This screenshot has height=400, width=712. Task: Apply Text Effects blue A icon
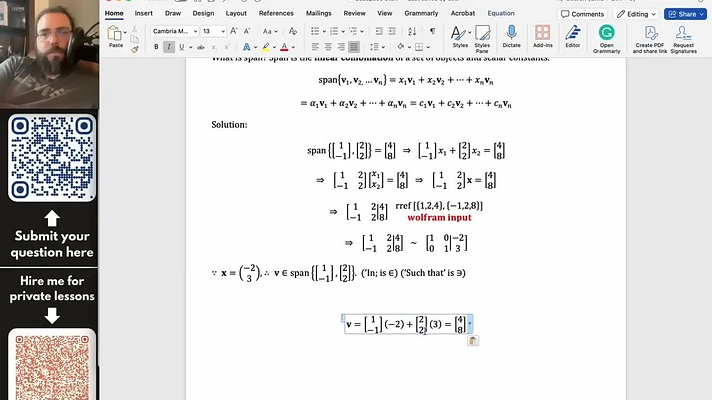pos(246,47)
